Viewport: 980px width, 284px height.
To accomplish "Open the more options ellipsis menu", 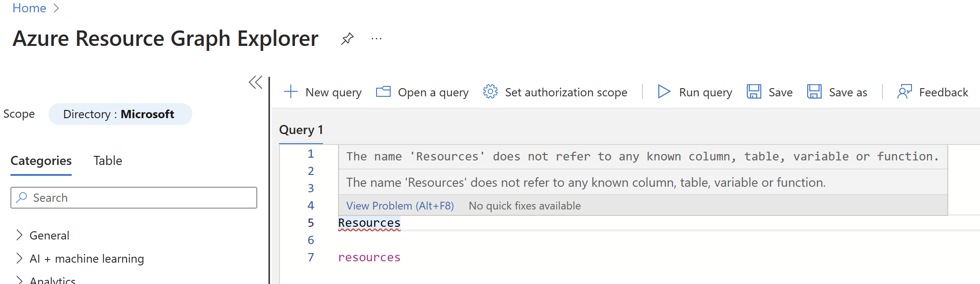I will click(377, 39).
